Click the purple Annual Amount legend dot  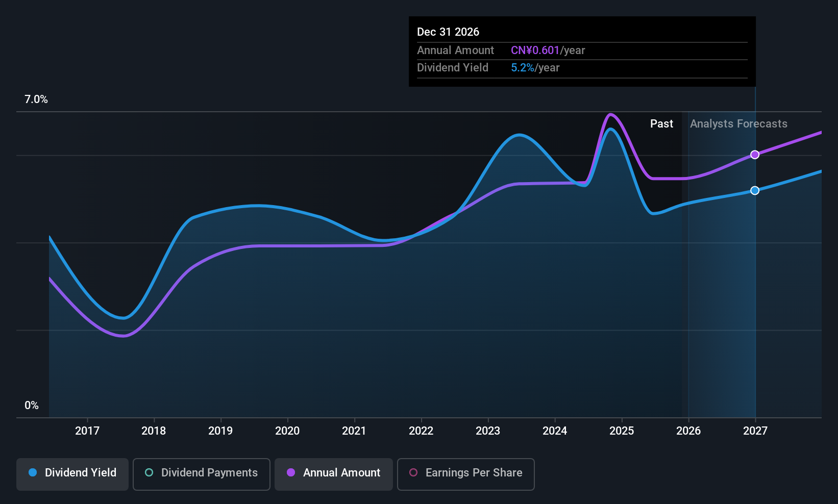(291, 473)
